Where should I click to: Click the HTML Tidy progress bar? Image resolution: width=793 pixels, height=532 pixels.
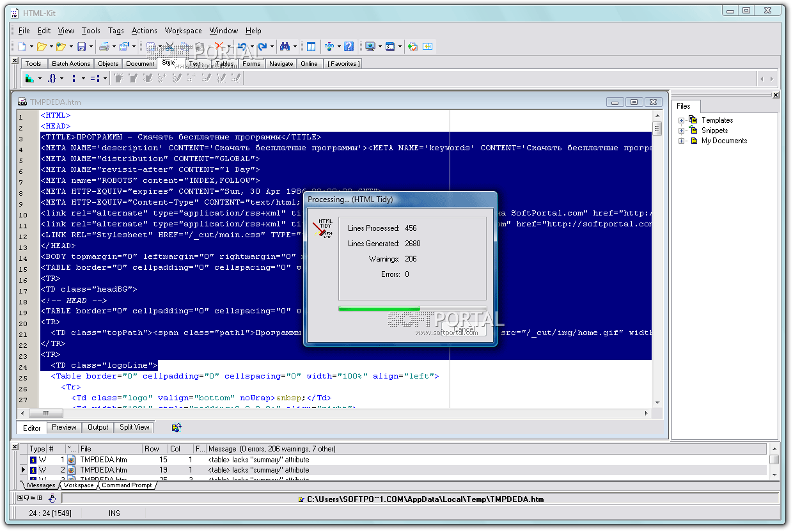tap(412, 308)
